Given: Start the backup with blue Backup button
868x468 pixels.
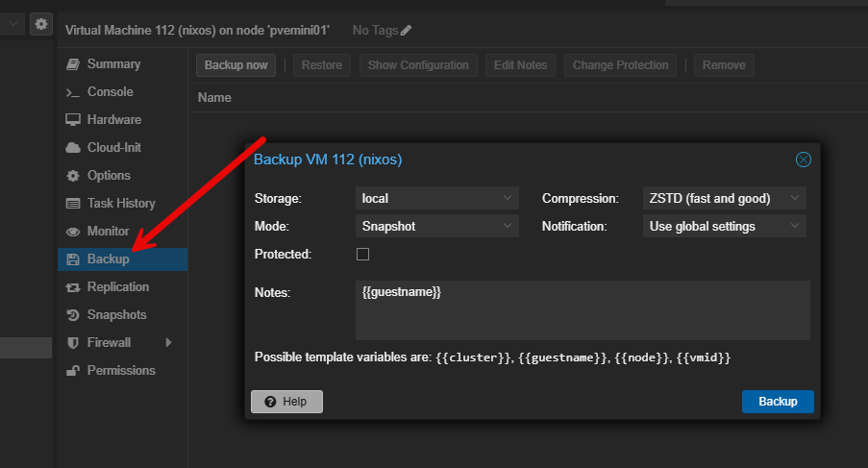Looking at the screenshot, I should [x=778, y=402].
